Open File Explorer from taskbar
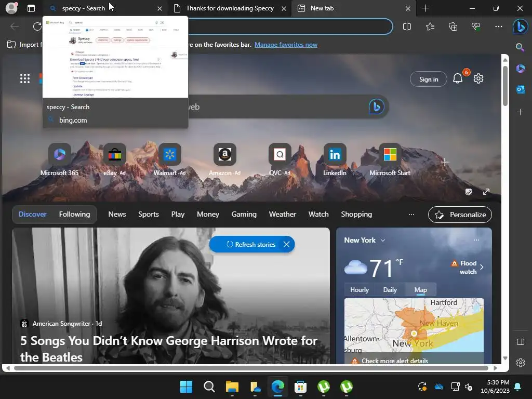Screen dimensions: 532x399 click(232, 387)
